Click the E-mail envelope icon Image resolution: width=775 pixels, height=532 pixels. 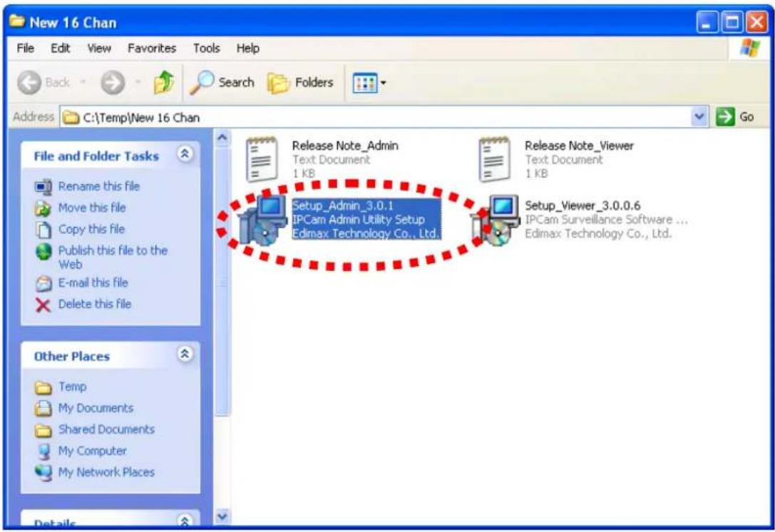pyautogui.click(x=43, y=284)
